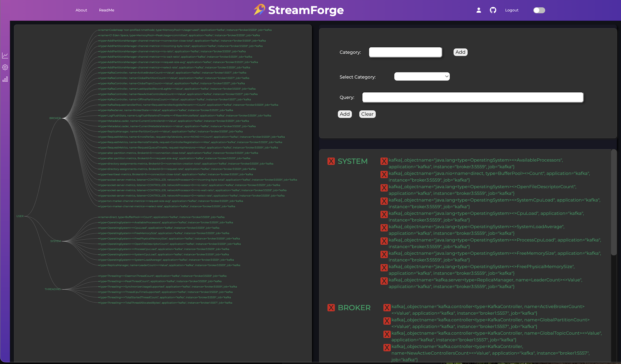
Task: Select the USER root tree node
Action: (x=20, y=216)
